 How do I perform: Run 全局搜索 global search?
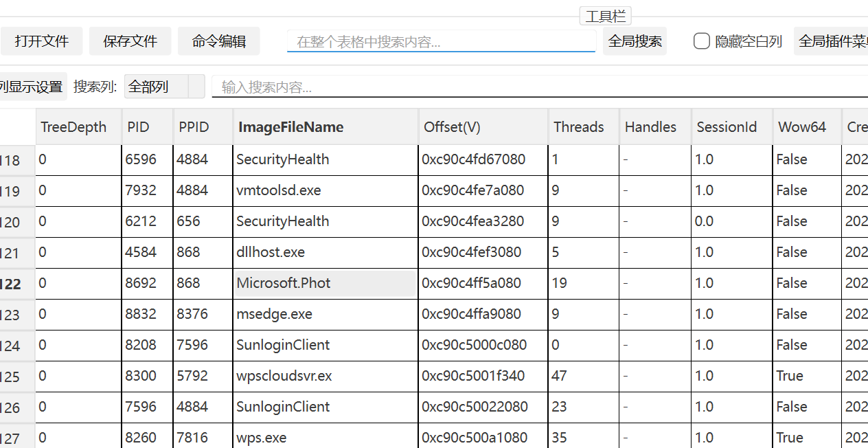click(x=635, y=41)
